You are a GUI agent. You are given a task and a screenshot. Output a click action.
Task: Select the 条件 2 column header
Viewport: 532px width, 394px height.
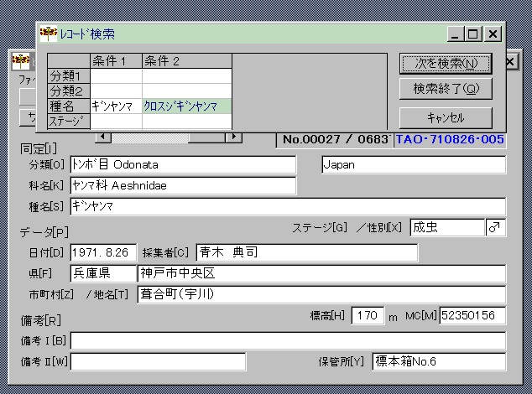186,61
